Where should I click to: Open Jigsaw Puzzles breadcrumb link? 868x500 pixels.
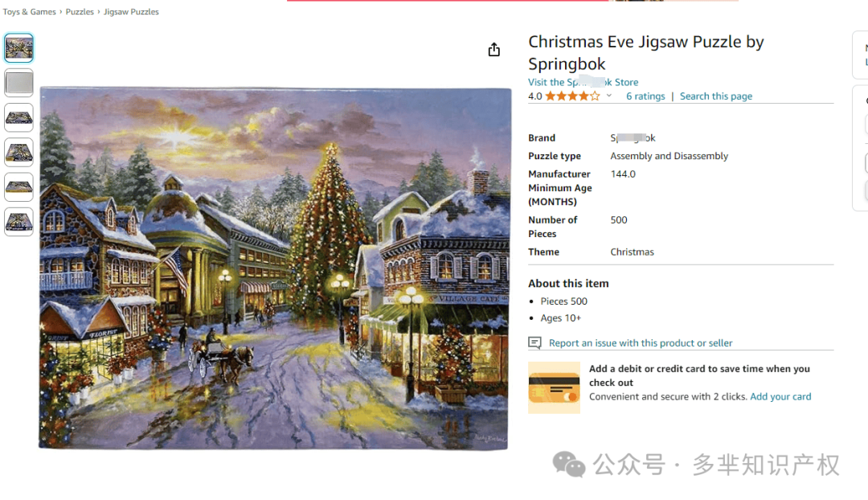(x=131, y=11)
